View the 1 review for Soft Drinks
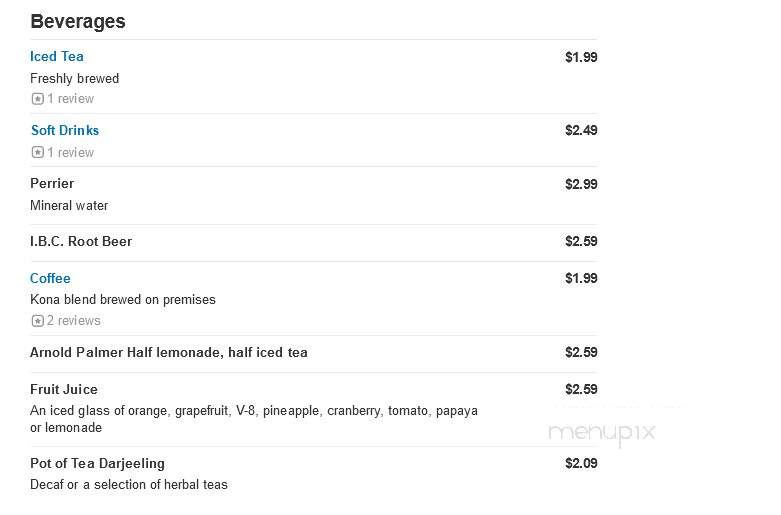The width and height of the screenshot is (781, 515). [70, 152]
